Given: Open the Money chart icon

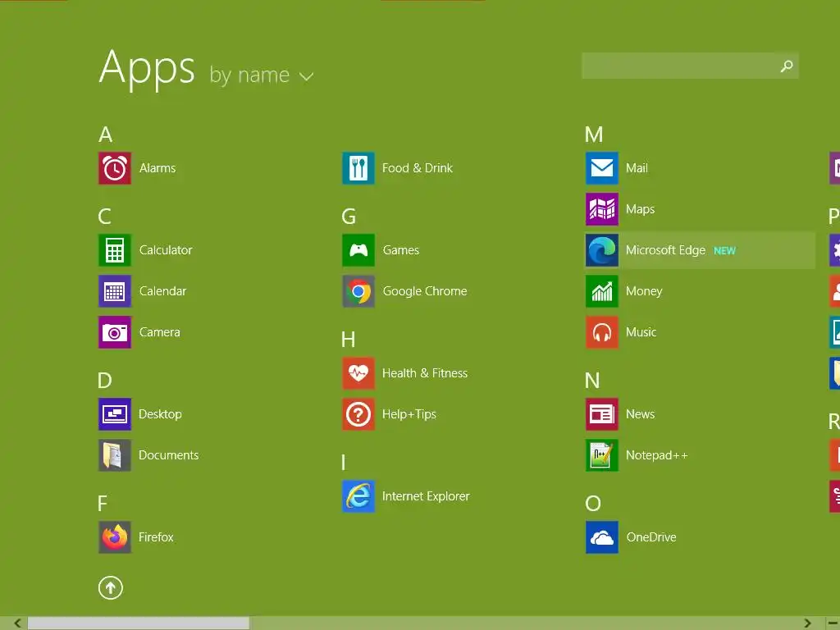Looking at the screenshot, I should pos(602,291).
